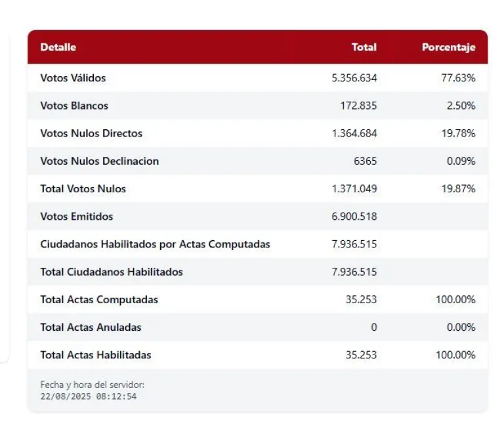Select the 19.78% percentage cell

pyautogui.click(x=458, y=133)
